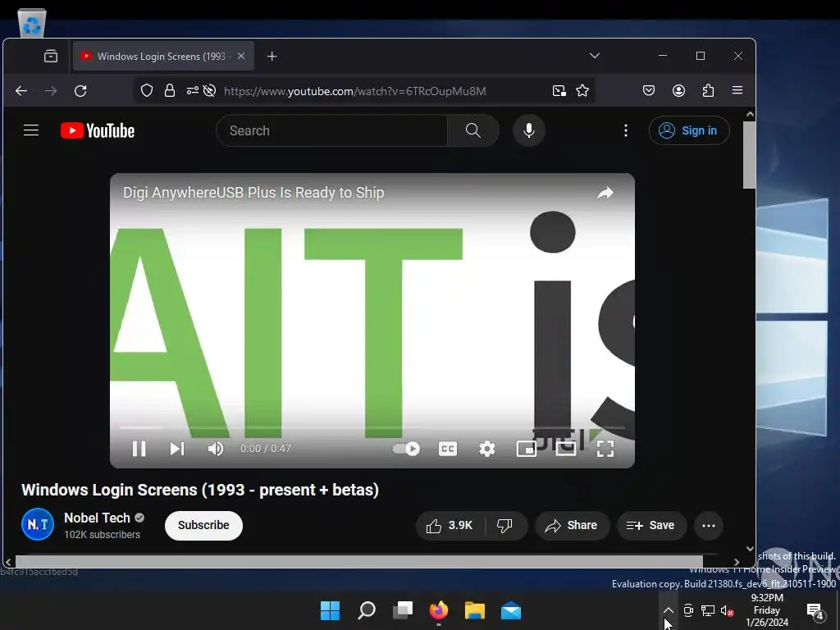
Task: Open notification center icon
Action: (x=815, y=610)
